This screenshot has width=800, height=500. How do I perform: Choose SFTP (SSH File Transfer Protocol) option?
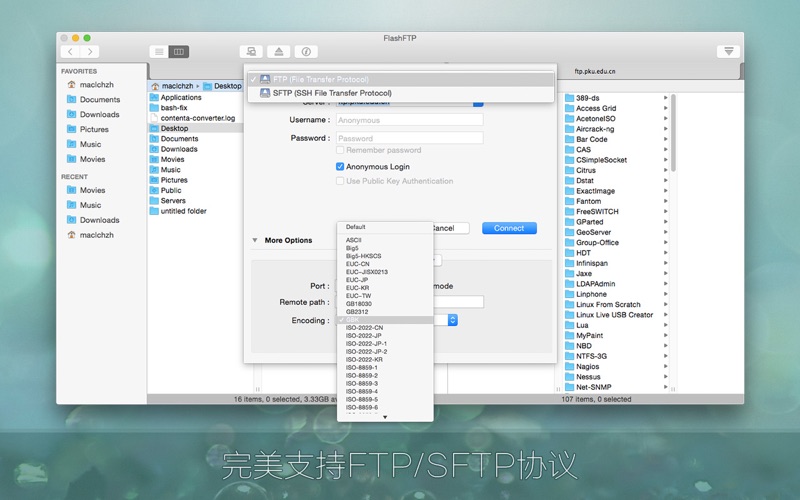coord(401,93)
